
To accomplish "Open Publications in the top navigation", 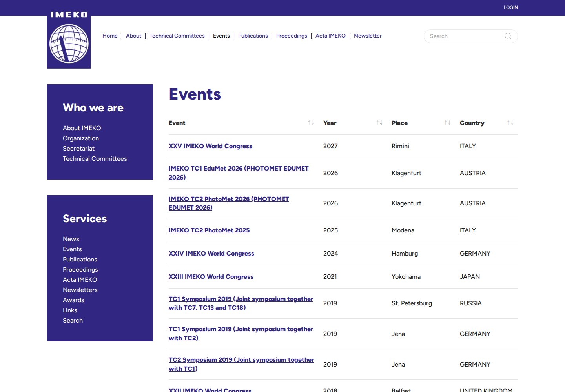I will click(253, 36).
